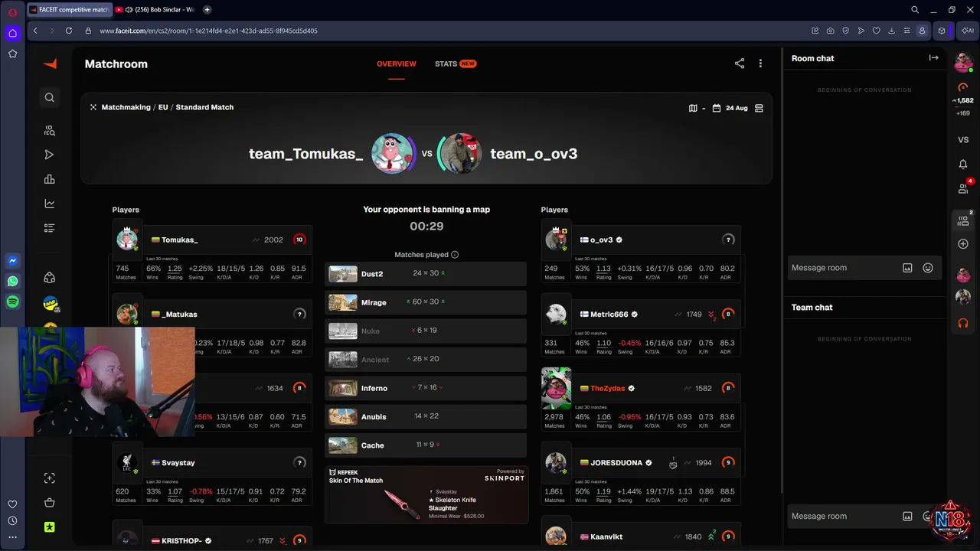Open Opera history clock icon in sidebar
The image size is (980, 551).
pyautogui.click(x=12, y=520)
